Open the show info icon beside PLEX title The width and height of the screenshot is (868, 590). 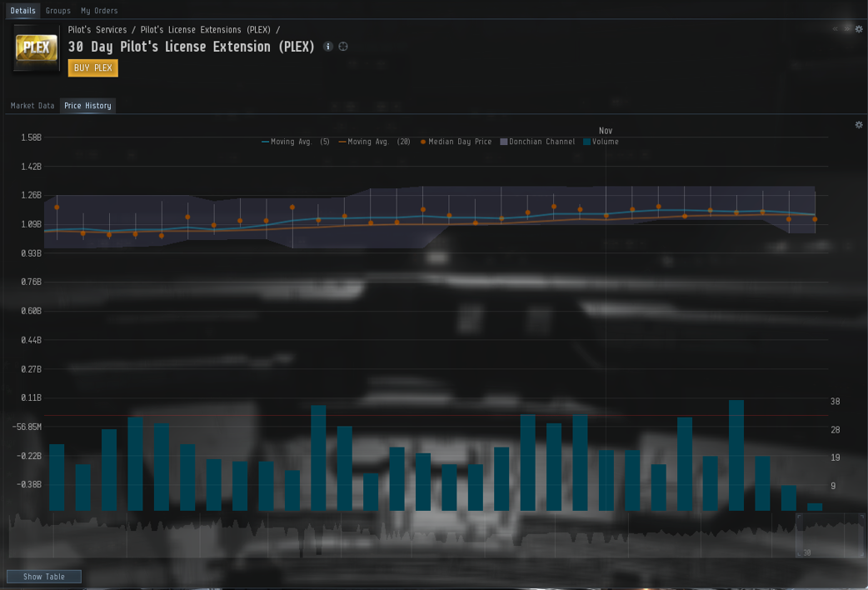pyautogui.click(x=328, y=47)
